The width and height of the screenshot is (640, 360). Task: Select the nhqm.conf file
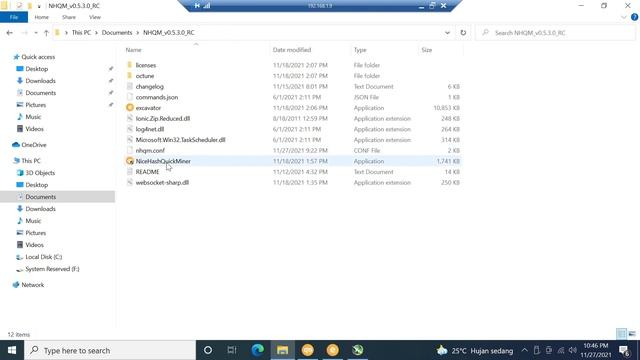click(x=150, y=150)
